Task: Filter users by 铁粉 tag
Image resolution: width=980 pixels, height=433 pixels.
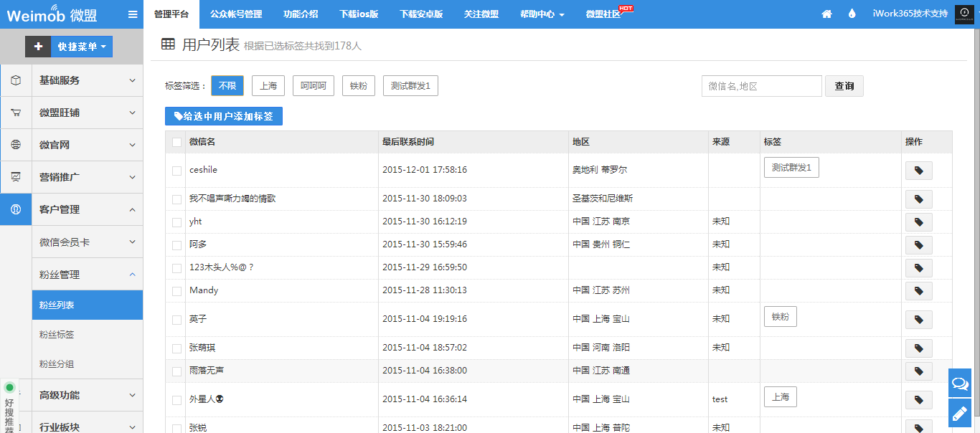Action: pyautogui.click(x=359, y=86)
